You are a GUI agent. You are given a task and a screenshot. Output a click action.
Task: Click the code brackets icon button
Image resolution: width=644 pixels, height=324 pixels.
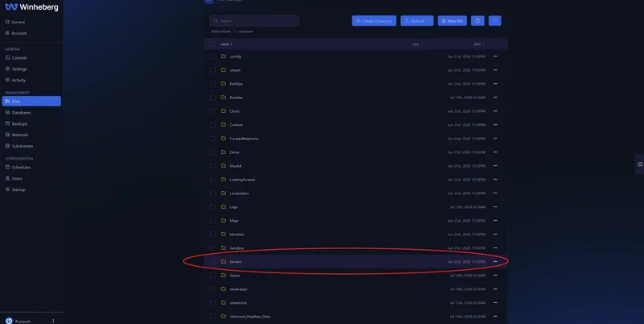[x=494, y=21]
